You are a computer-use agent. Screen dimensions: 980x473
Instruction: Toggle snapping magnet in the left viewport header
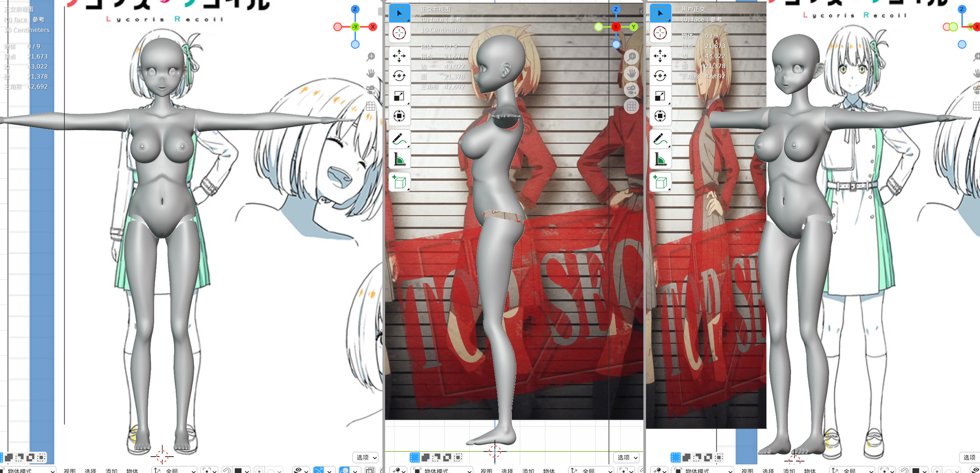[226, 471]
